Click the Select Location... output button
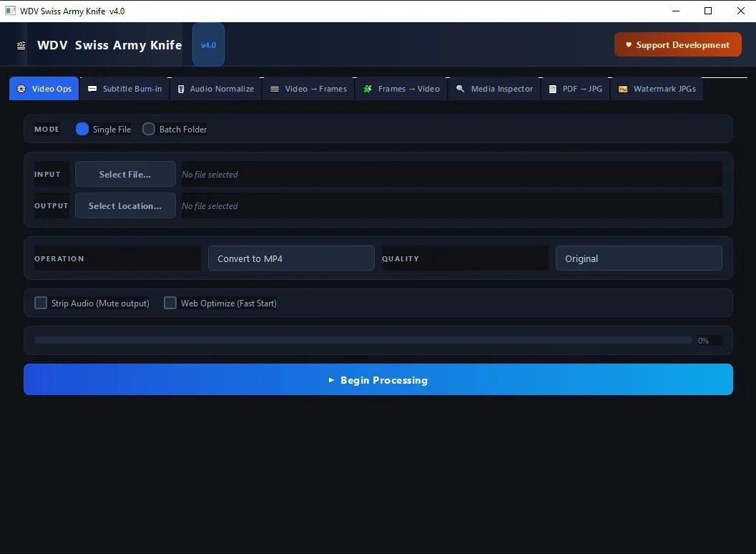756x554 pixels. click(125, 205)
